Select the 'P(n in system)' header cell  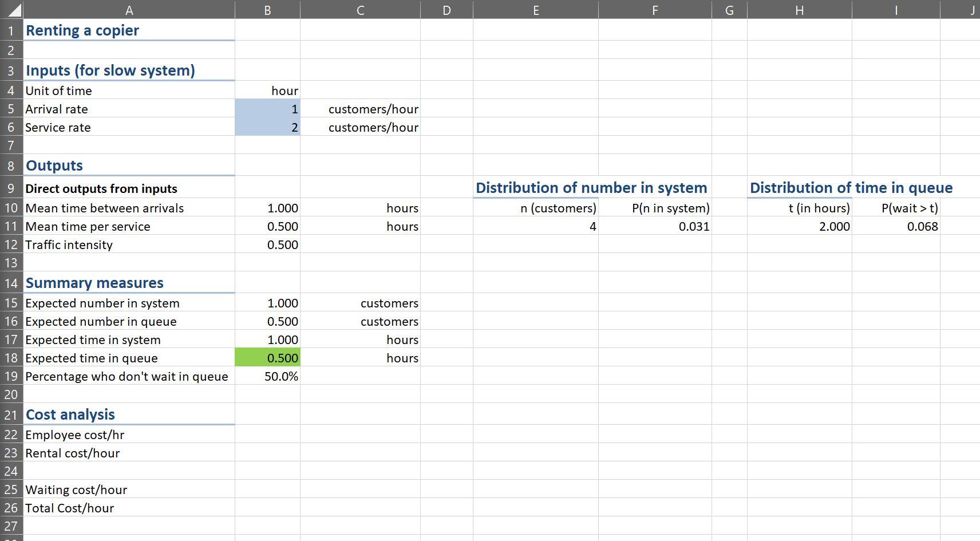pyautogui.click(x=655, y=208)
